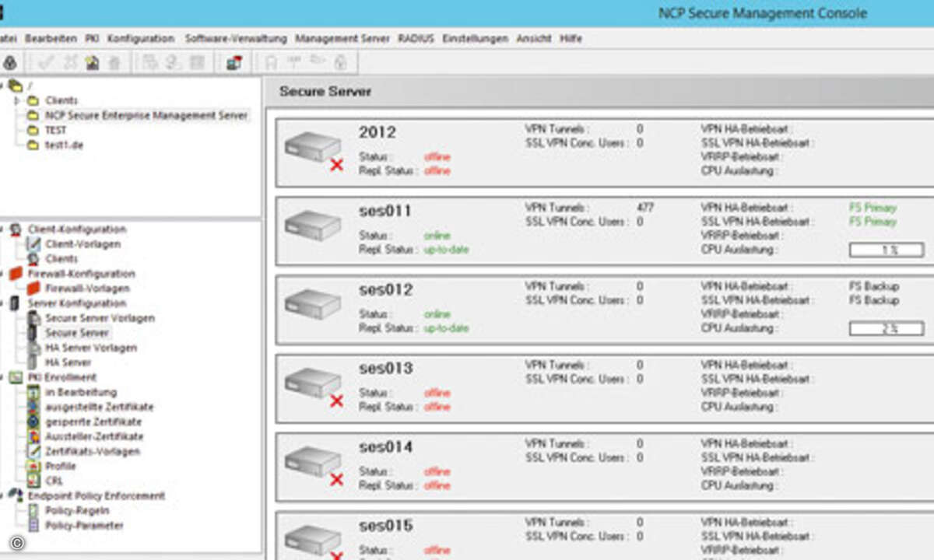Open the PKI menu
Viewport: 934px width, 560px height.
(92, 38)
